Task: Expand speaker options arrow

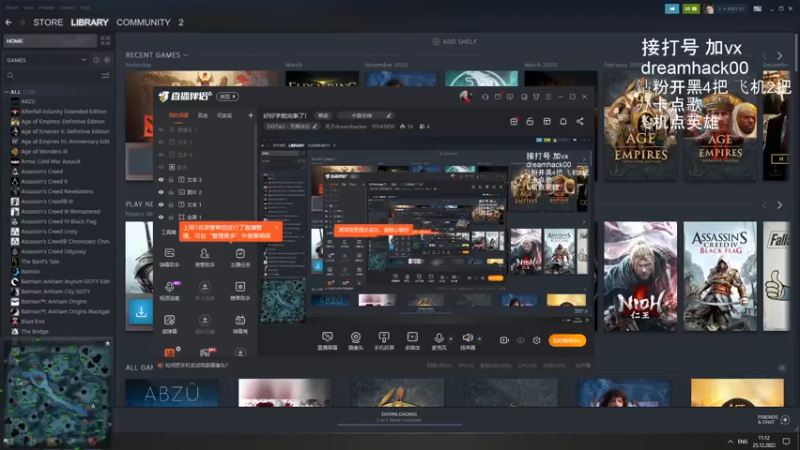Action: coord(480,339)
